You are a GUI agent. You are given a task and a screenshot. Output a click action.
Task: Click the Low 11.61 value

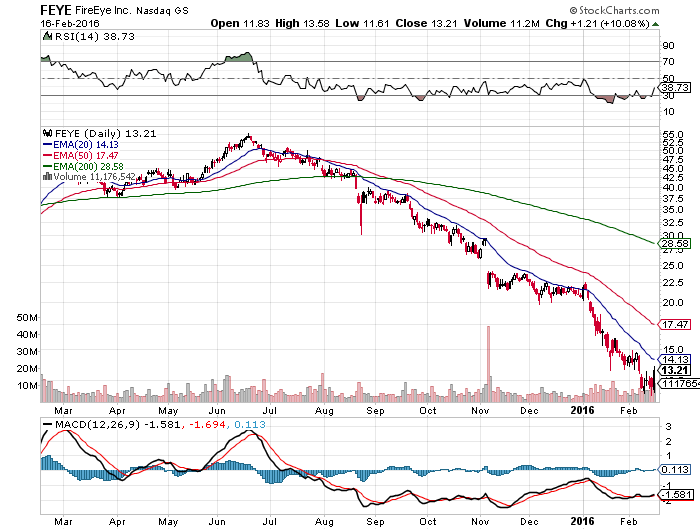click(x=362, y=23)
